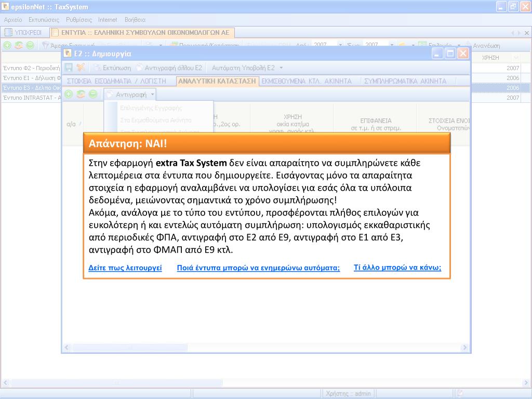Choose Στα Εκμισθούμενα Ακίνητα menu entry
The width and height of the screenshot is (532, 399).
click(x=156, y=120)
